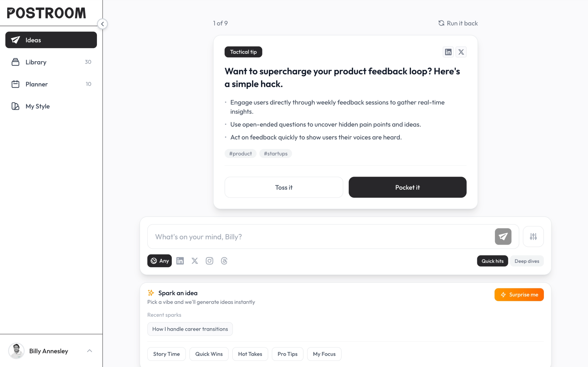Collapse the Billy Annesley account menu
588x367 pixels.
coord(90,351)
